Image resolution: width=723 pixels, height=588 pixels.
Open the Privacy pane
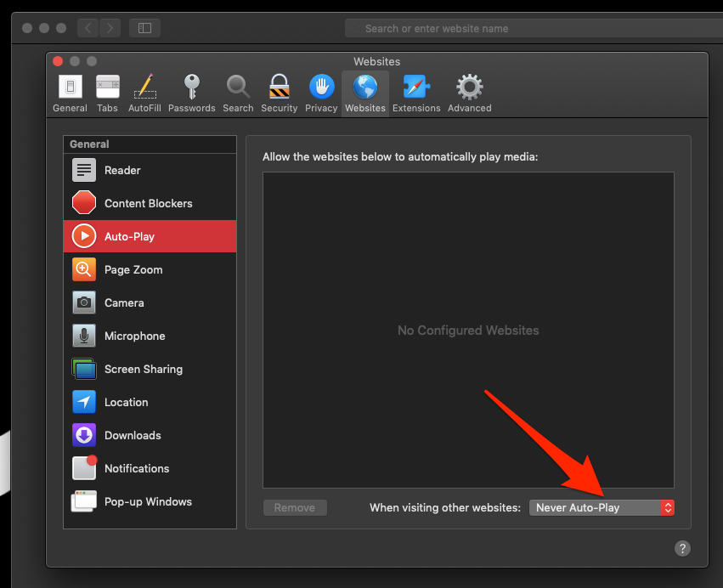click(x=321, y=93)
